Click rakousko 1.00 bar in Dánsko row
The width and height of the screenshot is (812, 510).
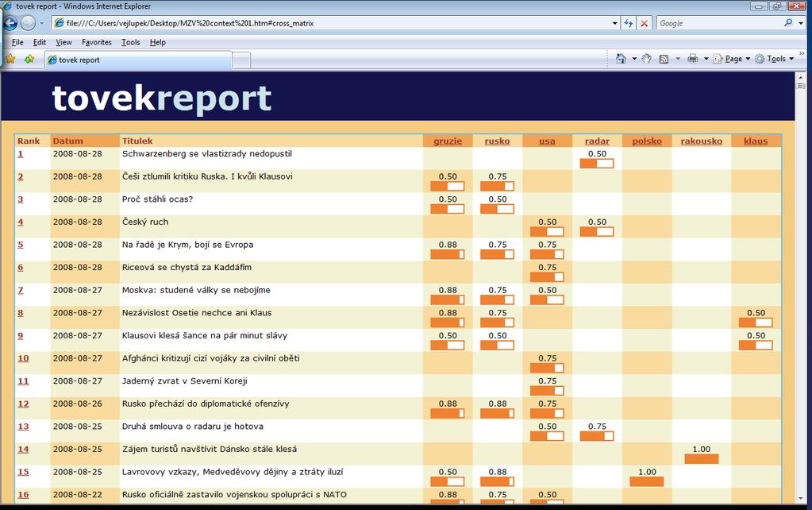click(x=701, y=458)
